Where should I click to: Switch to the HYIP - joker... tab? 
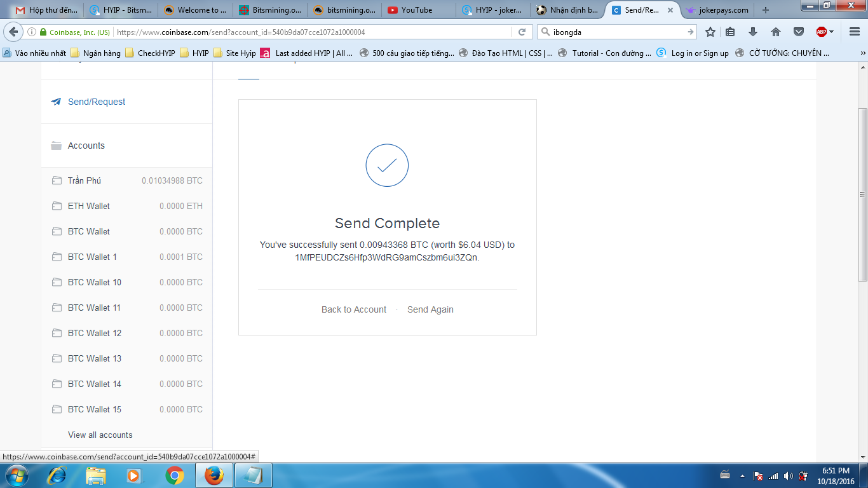click(492, 10)
